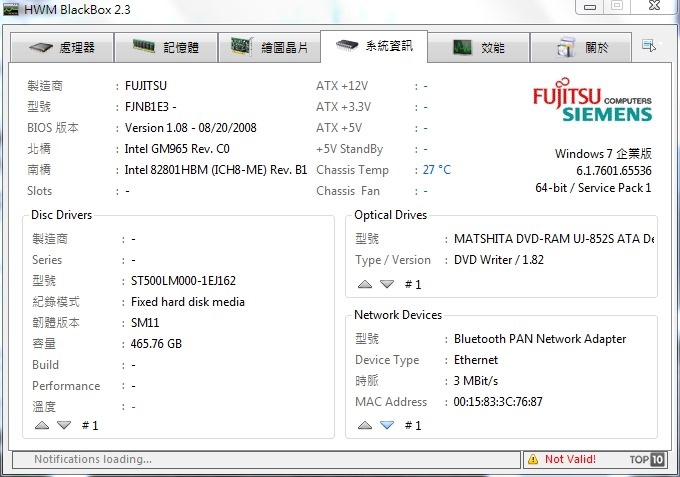Click the Windows 7 企業版 text

[x=603, y=154]
